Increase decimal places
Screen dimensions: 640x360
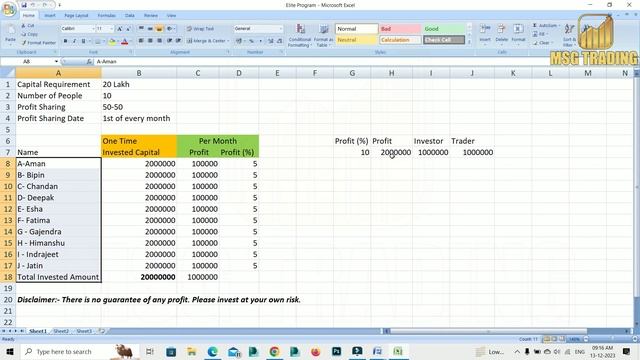pyautogui.click(x=271, y=41)
